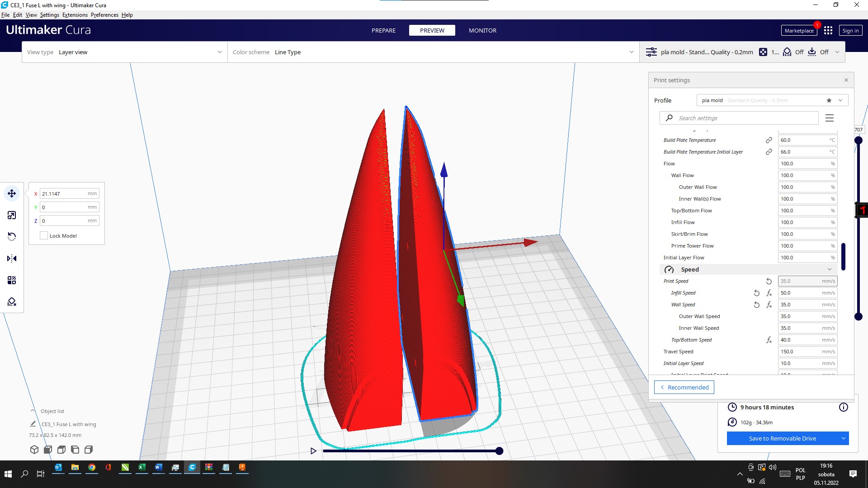Toggle Lock Model checkbox
Viewport: 868px width, 488px height.
tap(44, 235)
